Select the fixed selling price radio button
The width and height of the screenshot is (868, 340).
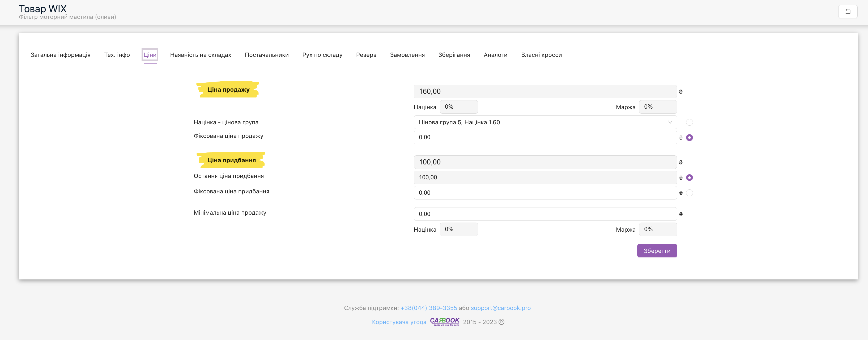click(689, 138)
